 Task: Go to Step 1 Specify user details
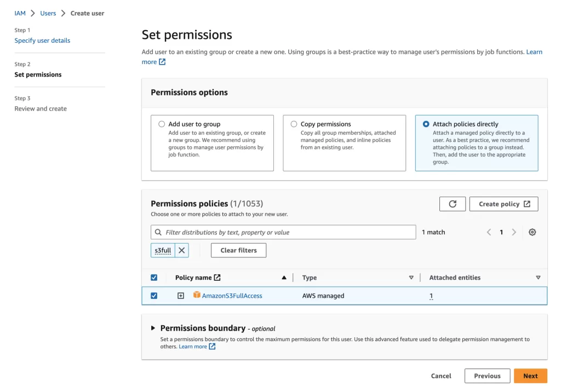click(x=42, y=40)
